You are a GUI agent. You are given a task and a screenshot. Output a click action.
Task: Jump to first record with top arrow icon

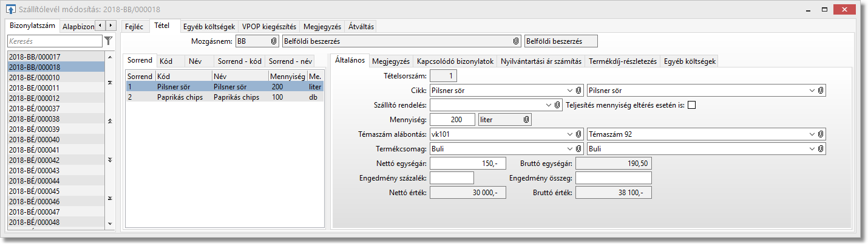point(110,83)
